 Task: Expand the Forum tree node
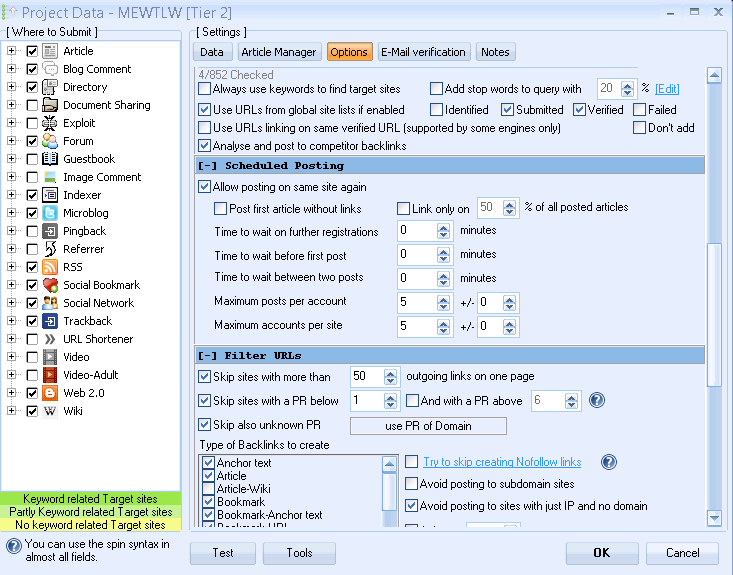click(x=12, y=141)
